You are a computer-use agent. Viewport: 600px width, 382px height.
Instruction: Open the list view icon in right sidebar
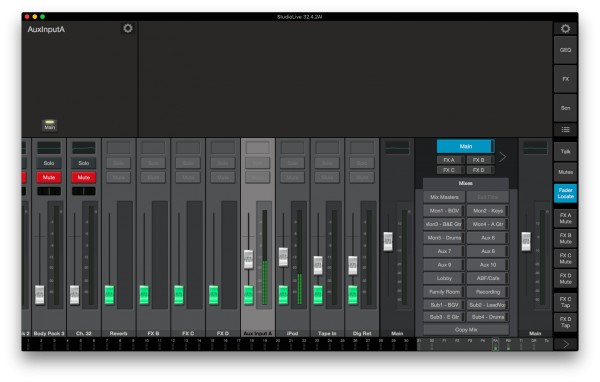(x=565, y=130)
